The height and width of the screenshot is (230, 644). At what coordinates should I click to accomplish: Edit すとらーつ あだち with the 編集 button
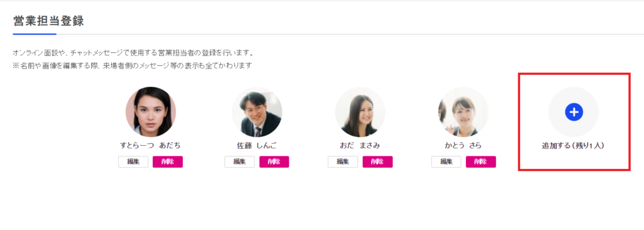coord(133,162)
